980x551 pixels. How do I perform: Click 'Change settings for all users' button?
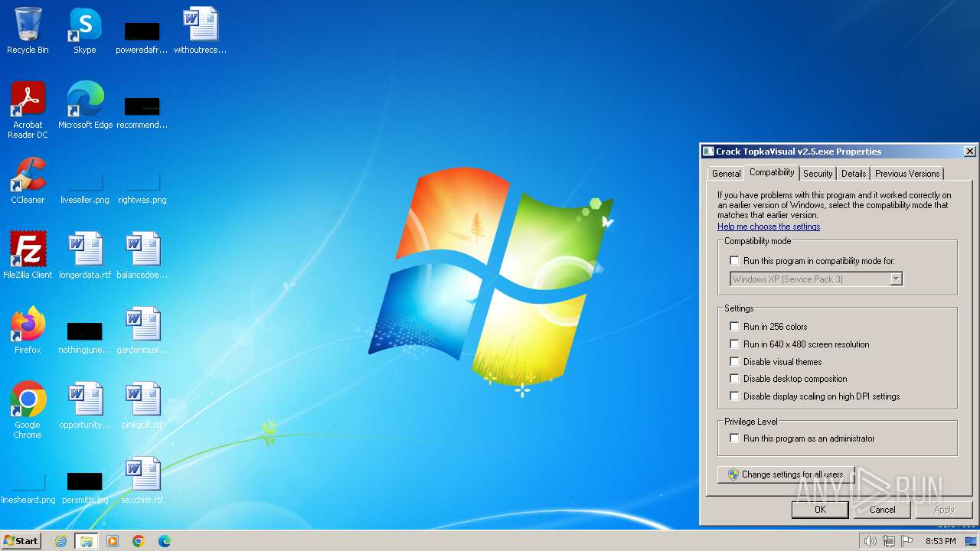[786, 474]
